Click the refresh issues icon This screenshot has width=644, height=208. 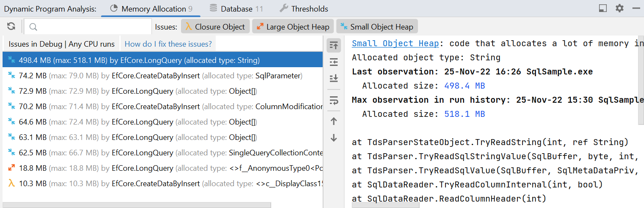point(11,27)
